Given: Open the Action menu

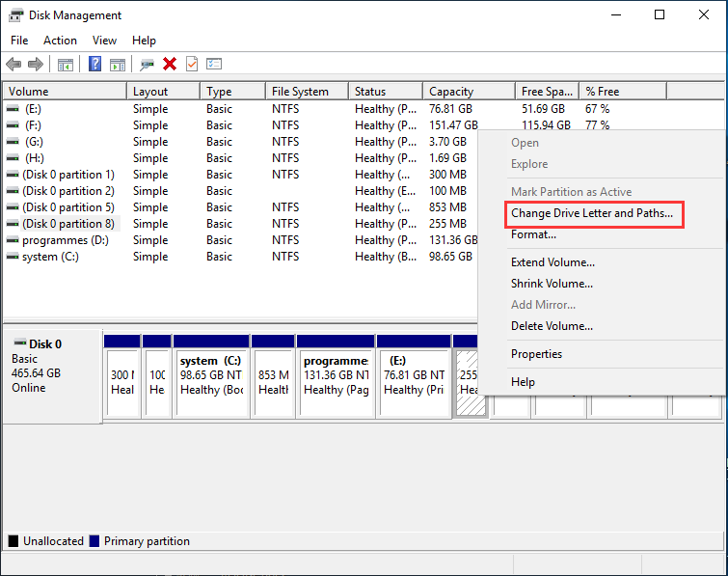Looking at the screenshot, I should pyautogui.click(x=60, y=41).
